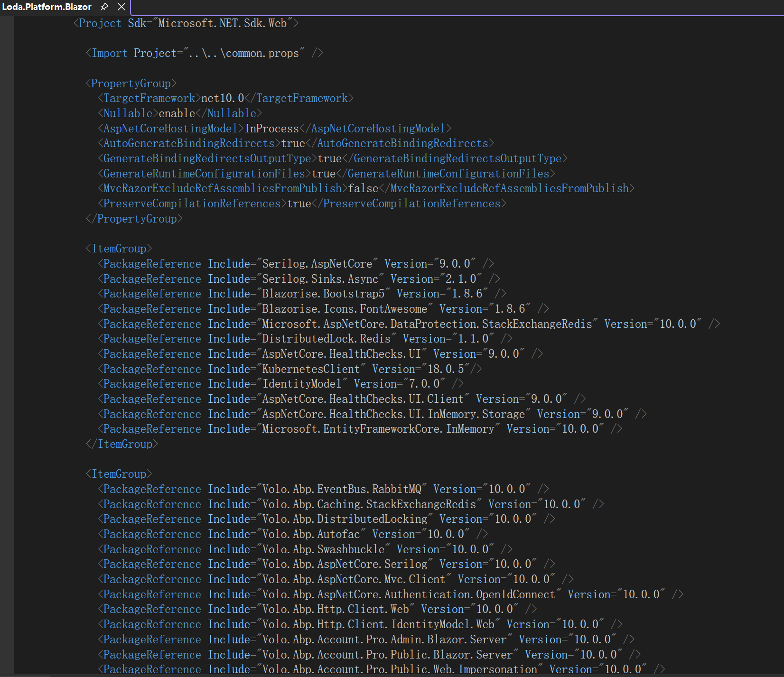Click the Volo.Abp.EventBus.RabbitMQ package name
The height and width of the screenshot is (677, 784).
[342, 489]
